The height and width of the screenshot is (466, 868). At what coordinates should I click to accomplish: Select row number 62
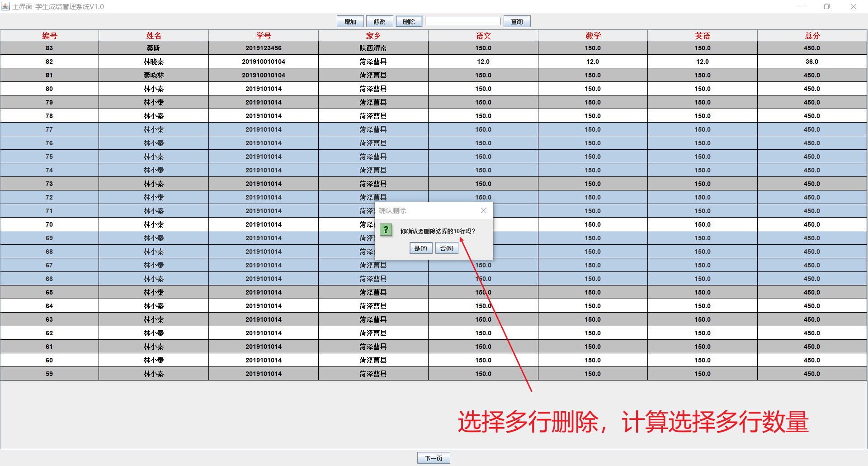coord(49,333)
